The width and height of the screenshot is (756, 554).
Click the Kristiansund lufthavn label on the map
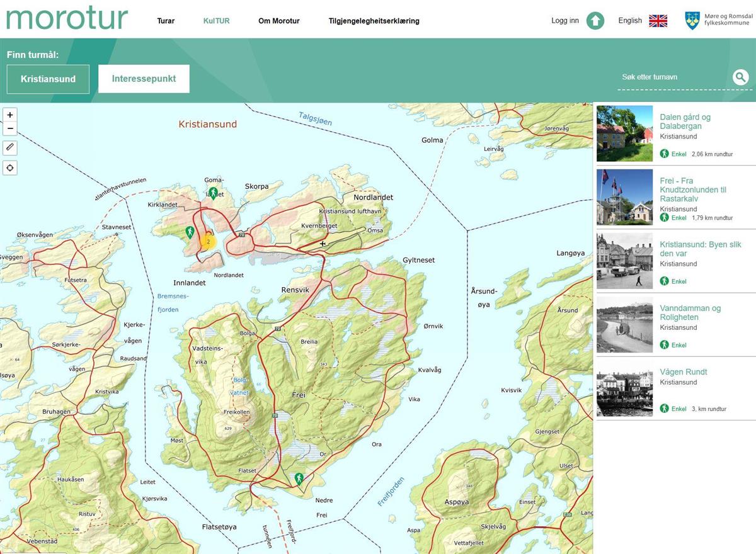tap(351, 212)
